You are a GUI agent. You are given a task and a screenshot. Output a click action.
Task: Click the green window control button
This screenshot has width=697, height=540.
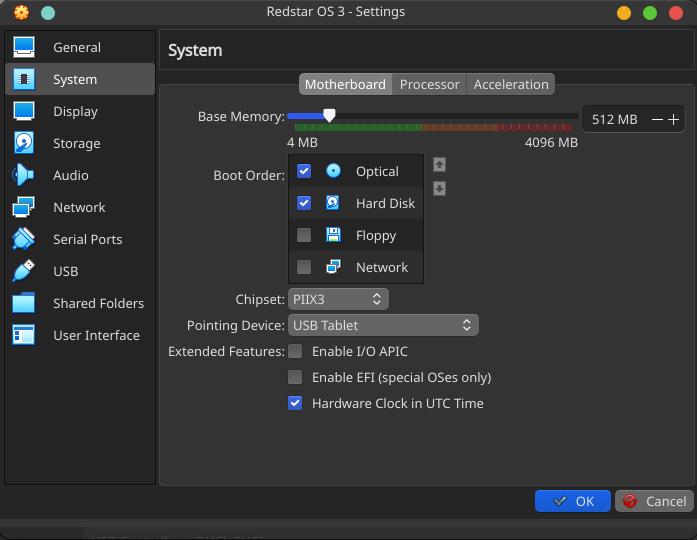pyautogui.click(x=650, y=13)
